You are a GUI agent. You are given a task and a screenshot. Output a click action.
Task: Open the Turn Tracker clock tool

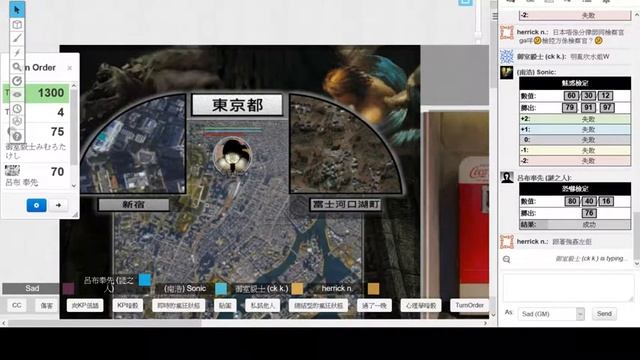pos(17,109)
